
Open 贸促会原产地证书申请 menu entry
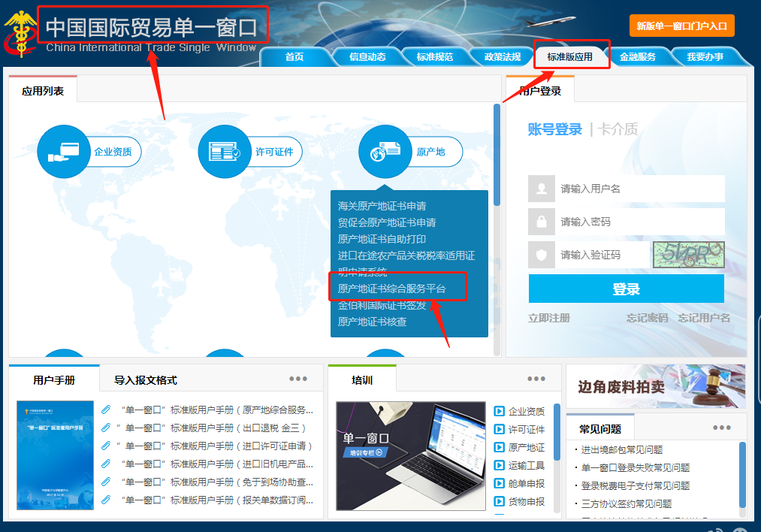pyautogui.click(x=386, y=222)
